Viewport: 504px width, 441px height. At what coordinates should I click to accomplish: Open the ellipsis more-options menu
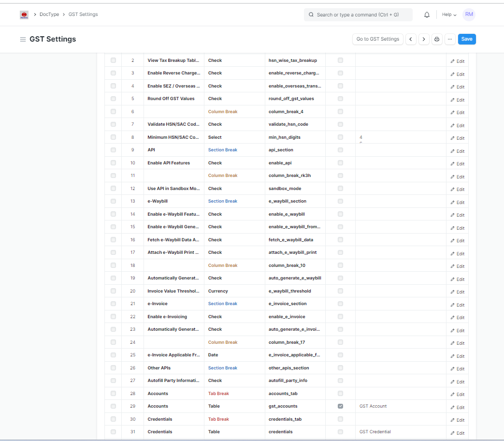(x=450, y=39)
